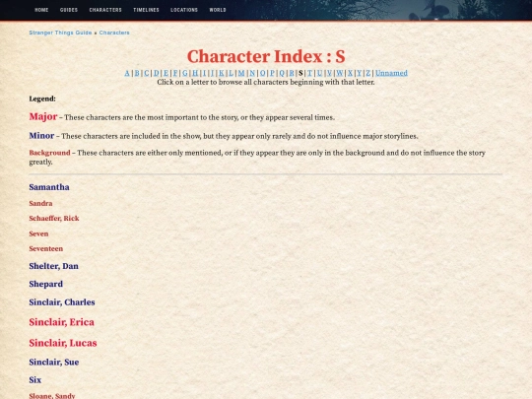Open the Sinclair, Erica character page
Screen dimensions: 532x399
(x=61, y=322)
